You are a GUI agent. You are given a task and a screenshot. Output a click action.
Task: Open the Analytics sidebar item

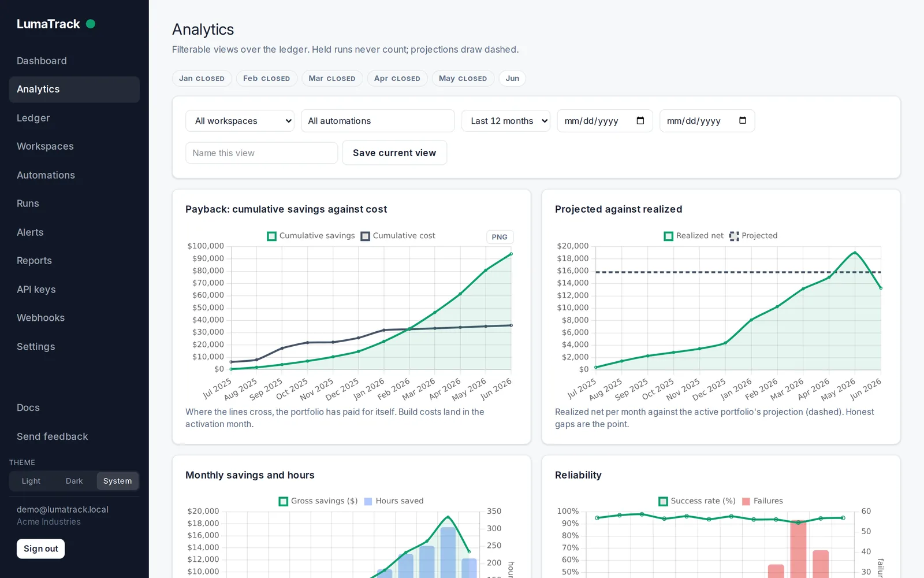[74, 90]
